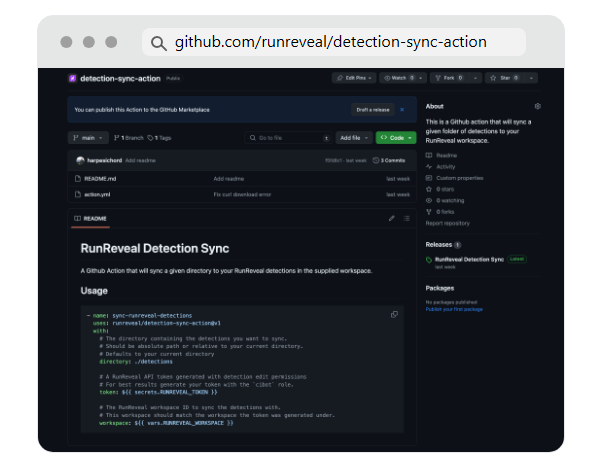The image size is (600, 473).
Task: Click the purple repository avatar icon
Action: click(x=72, y=78)
